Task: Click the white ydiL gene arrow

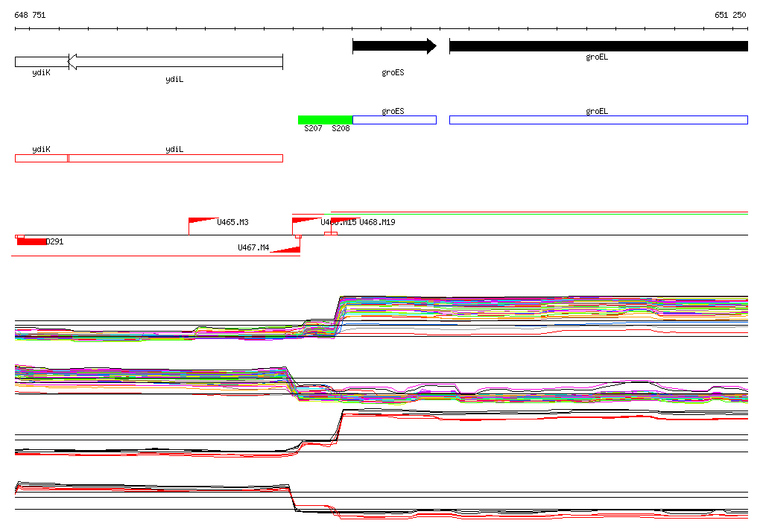Action: pyautogui.click(x=175, y=62)
